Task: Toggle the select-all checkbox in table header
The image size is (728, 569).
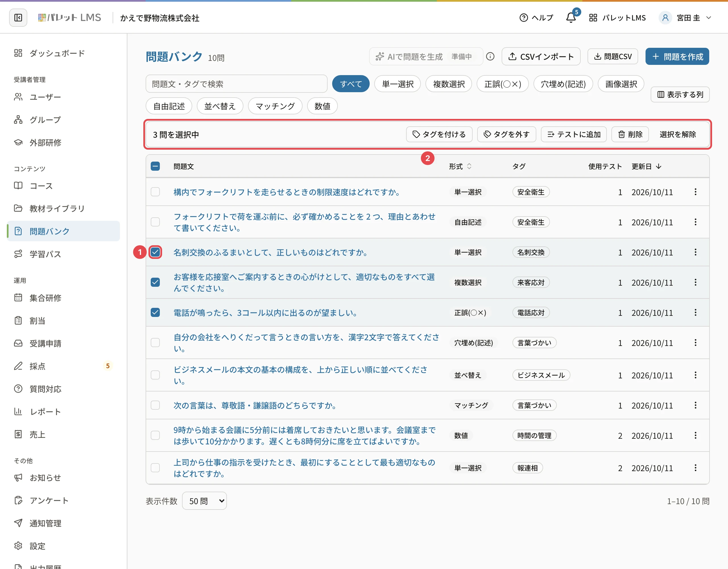Action: (155, 166)
